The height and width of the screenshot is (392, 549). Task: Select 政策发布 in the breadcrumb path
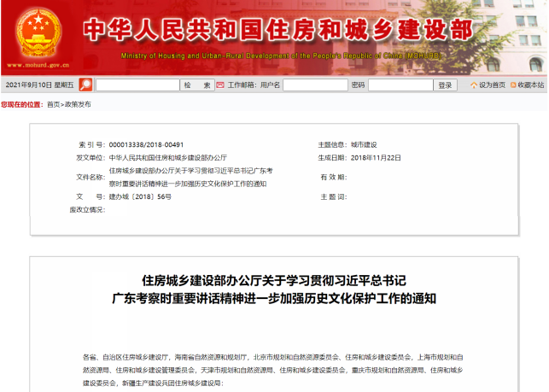coord(78,104)
